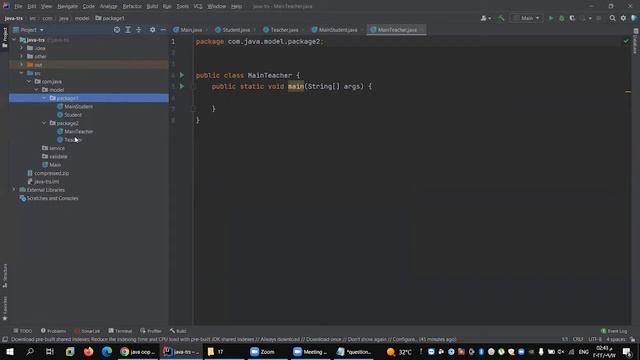Open the File menu
The width and height of the screenshot is (640, 360).
click(18, 7)
